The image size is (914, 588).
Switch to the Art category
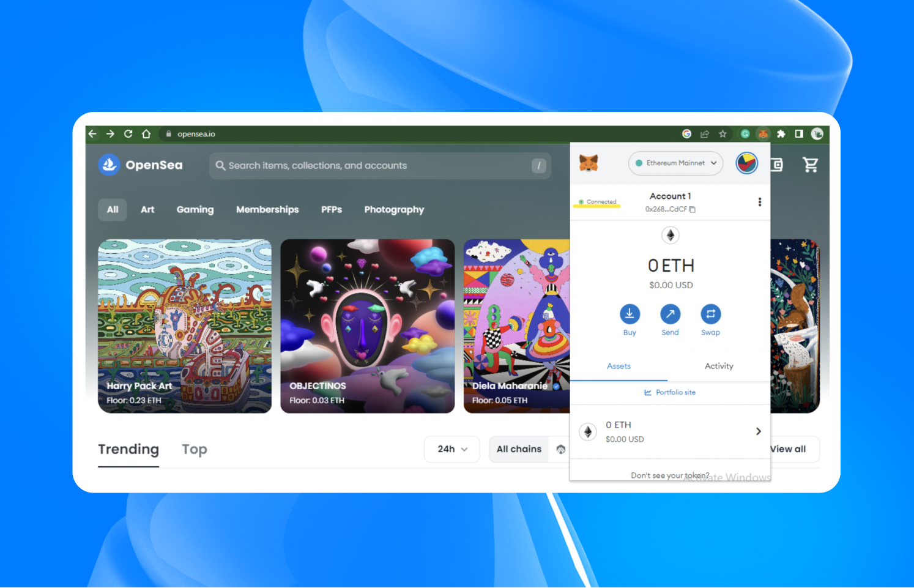coord(147,209)
